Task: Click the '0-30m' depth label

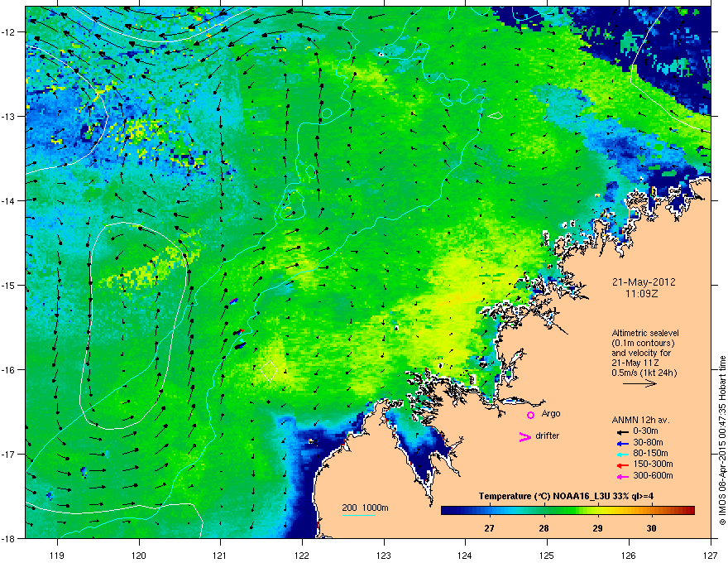Action: (x=645, y=431)
